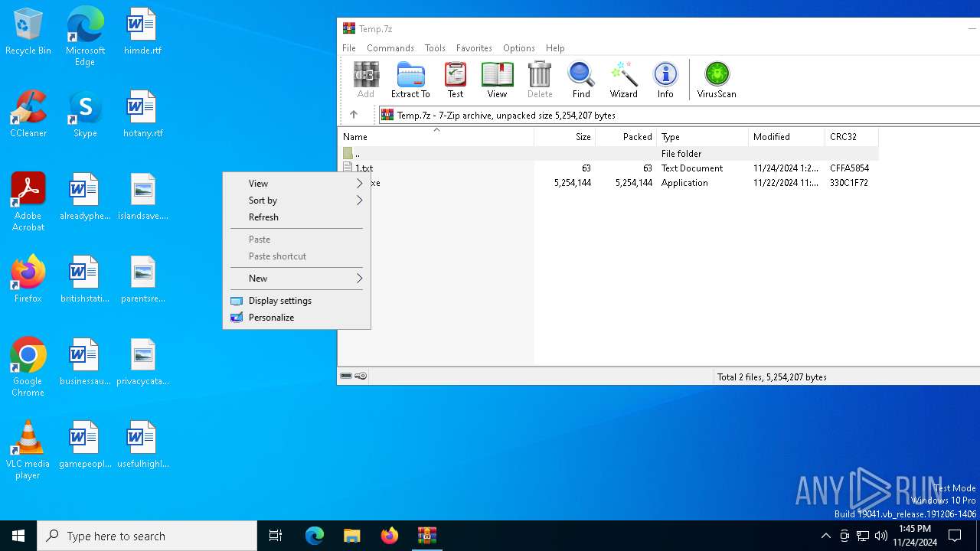Viewport: 980px width, 551px height.
Task: Select the VLC media player desktop shortcut
Action: [x=28, y=449]
